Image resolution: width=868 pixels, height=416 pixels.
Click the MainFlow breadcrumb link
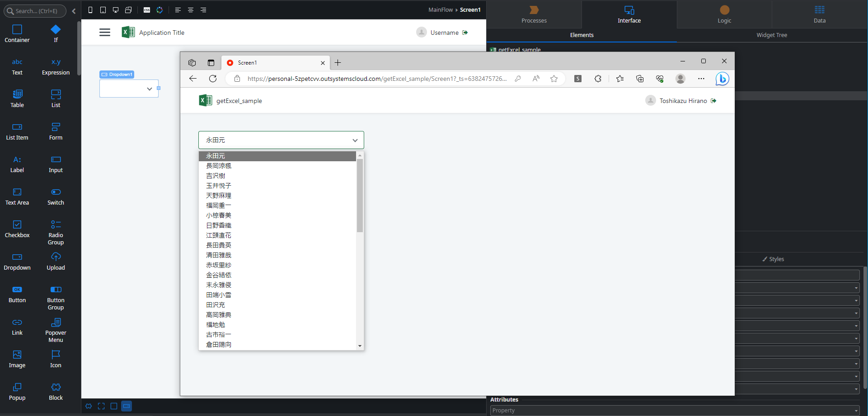[440, 10]
